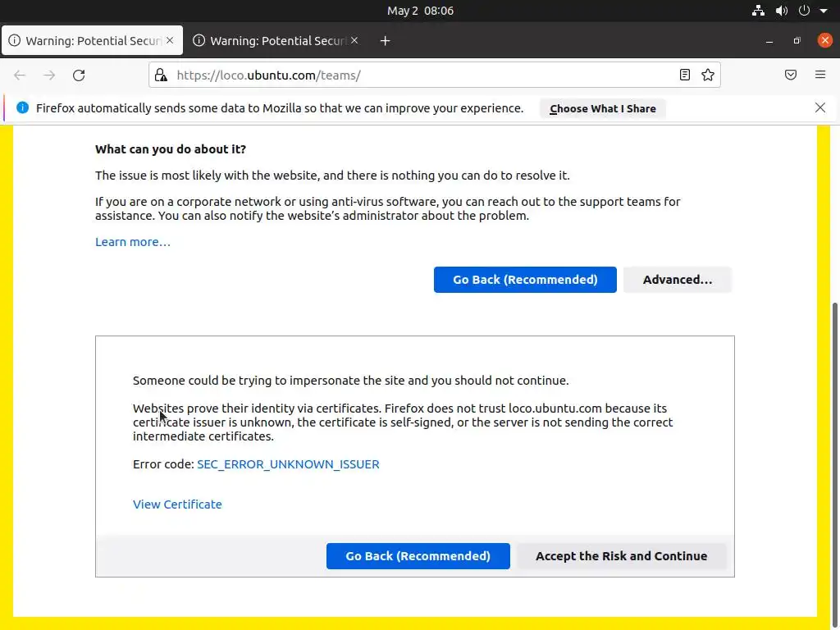
Task: Close the first Warning tab
Action: tap(170, 40)
